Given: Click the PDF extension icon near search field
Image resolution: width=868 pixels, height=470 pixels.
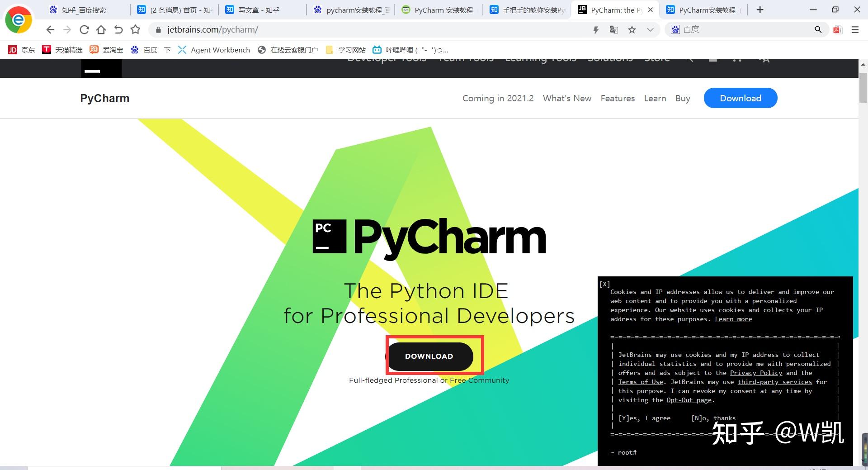Looking at the screenshot, I should pyautogui.click(x=837, y=29).
